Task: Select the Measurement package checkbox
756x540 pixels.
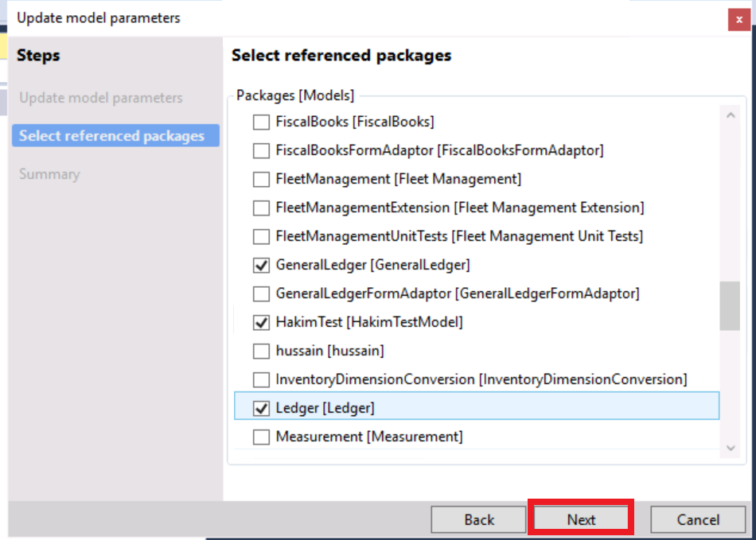Action: coord(261,437)
